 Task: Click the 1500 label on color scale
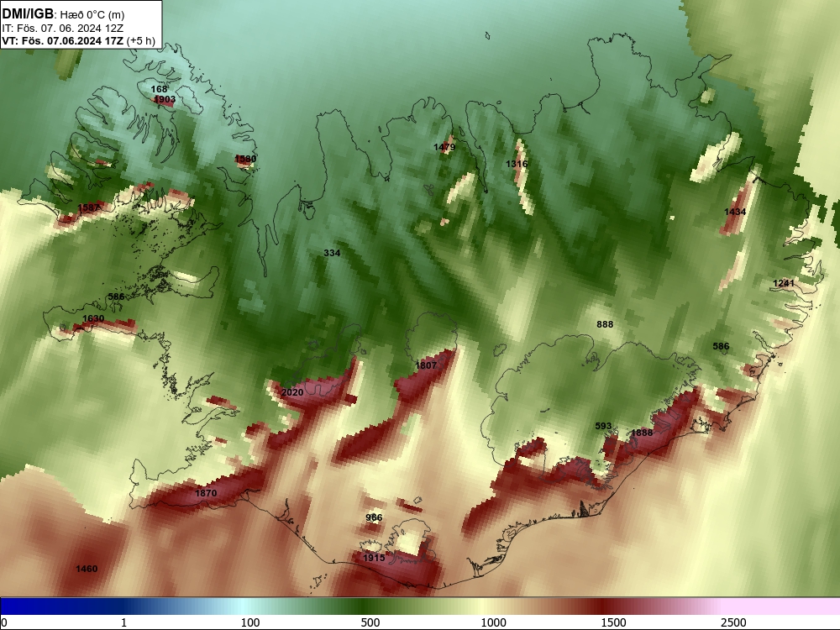pos(613,622)
